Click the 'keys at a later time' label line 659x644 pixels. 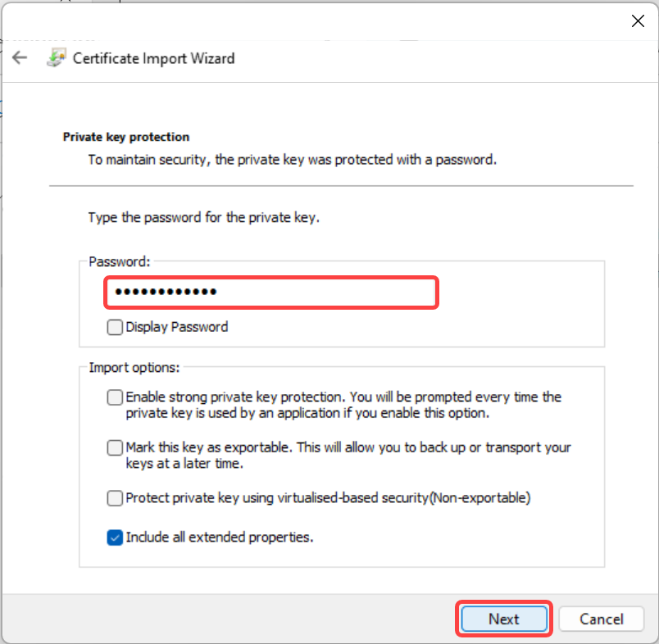click(184, 464)
